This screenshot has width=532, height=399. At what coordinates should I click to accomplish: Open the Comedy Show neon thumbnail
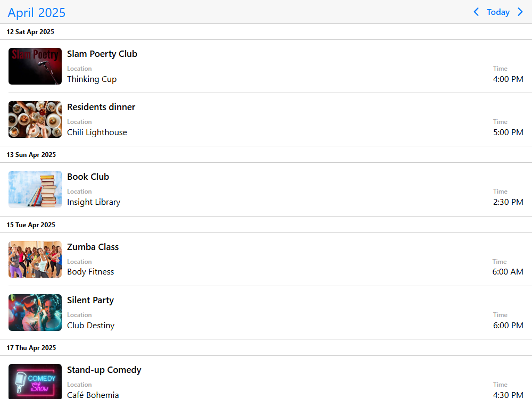[x=35, y=381]
